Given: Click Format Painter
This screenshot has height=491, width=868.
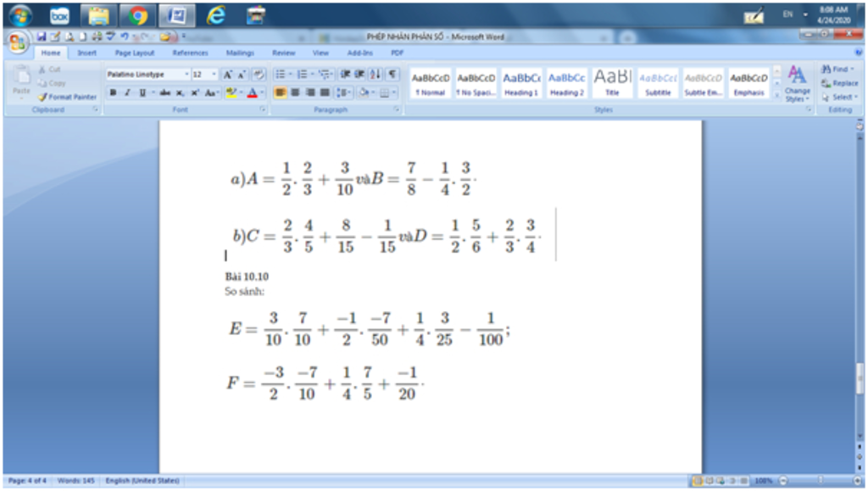Looking at the screenshot, I should pyautogui.click(x=67, y=97).
